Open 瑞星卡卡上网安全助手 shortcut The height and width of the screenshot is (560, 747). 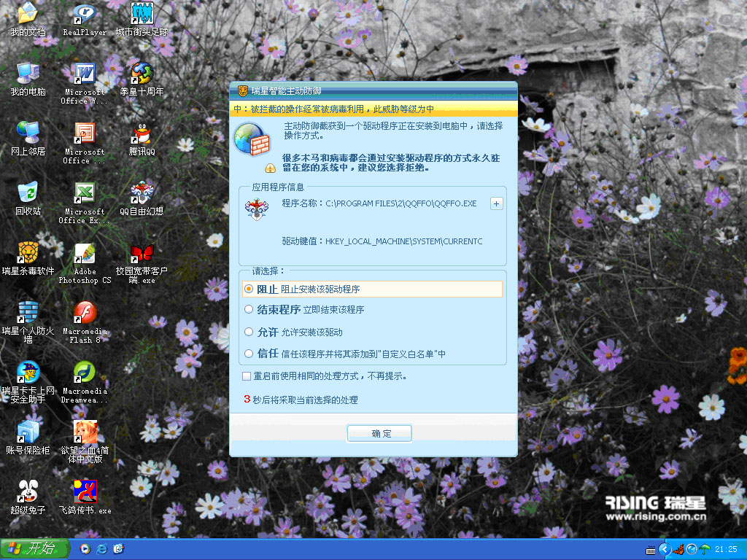(28, 382)
